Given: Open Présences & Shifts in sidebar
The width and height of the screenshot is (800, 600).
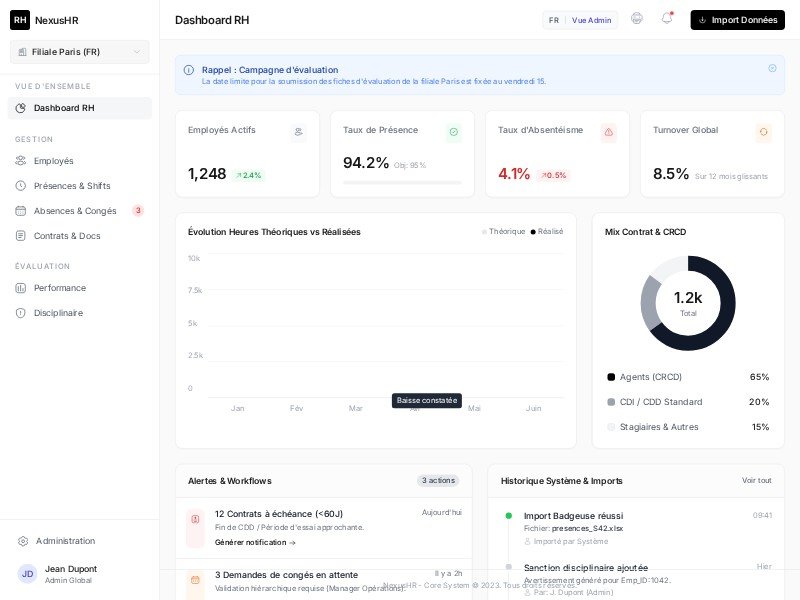Looking at the screenshot, I should pos(72,186).
